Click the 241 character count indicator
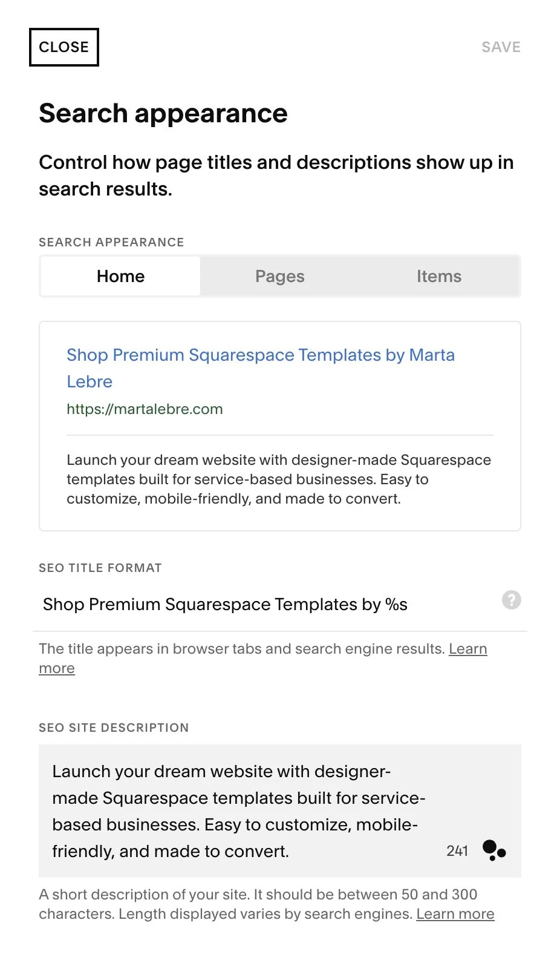This screenshot has width=560, height=966. 457,851
